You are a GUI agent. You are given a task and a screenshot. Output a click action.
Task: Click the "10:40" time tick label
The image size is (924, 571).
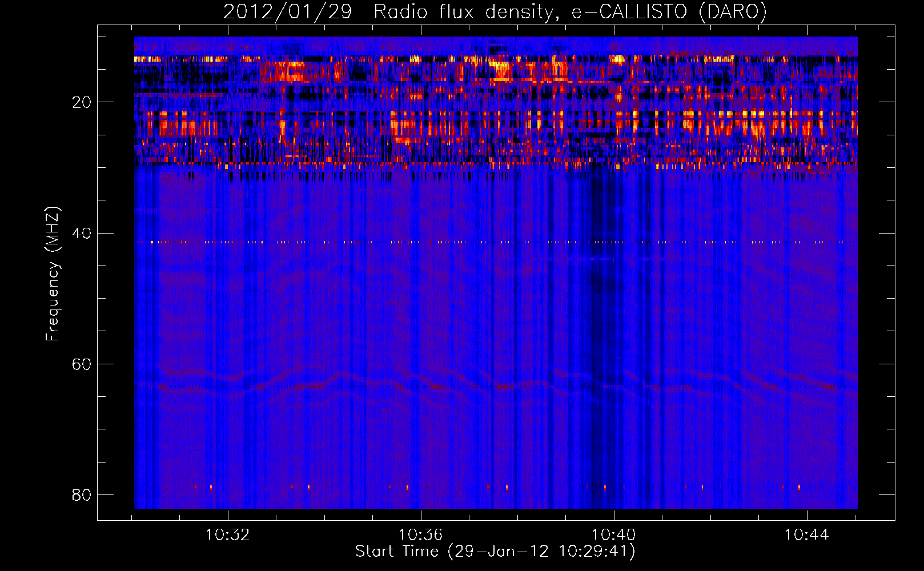(614, 535)
